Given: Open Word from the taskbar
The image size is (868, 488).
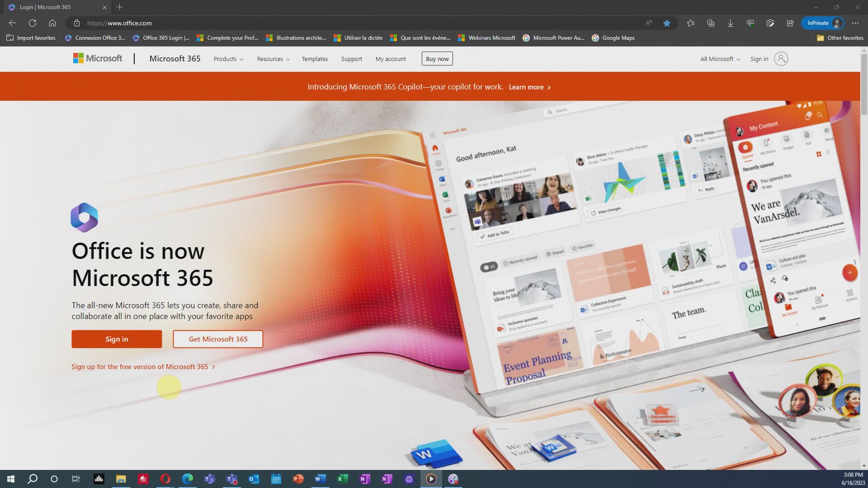Looking at the screenshot, I should [320, 479].
